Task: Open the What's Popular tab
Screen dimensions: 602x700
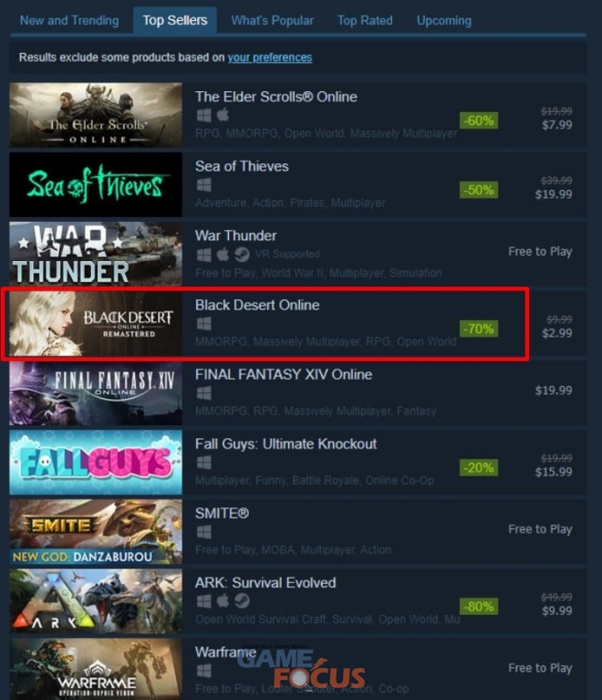Action: pos(272,21)
